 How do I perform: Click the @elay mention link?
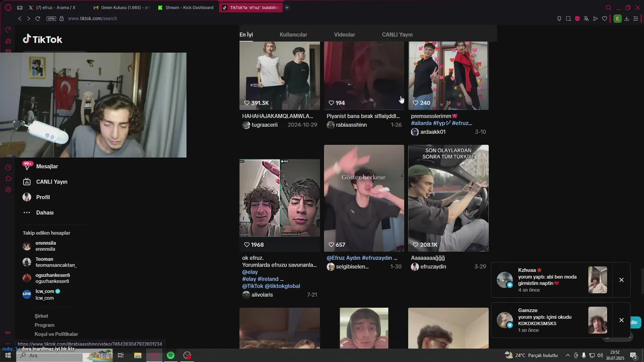coord(250,272)
